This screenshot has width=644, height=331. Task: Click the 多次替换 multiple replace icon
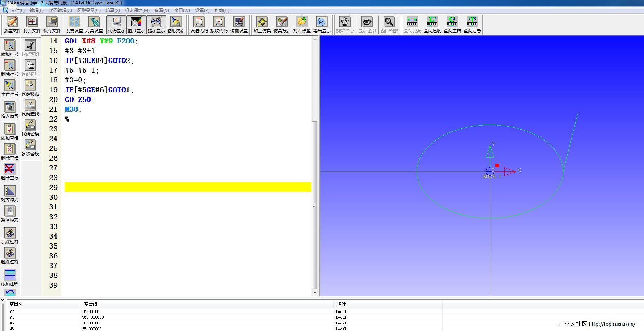click(30, 147)
